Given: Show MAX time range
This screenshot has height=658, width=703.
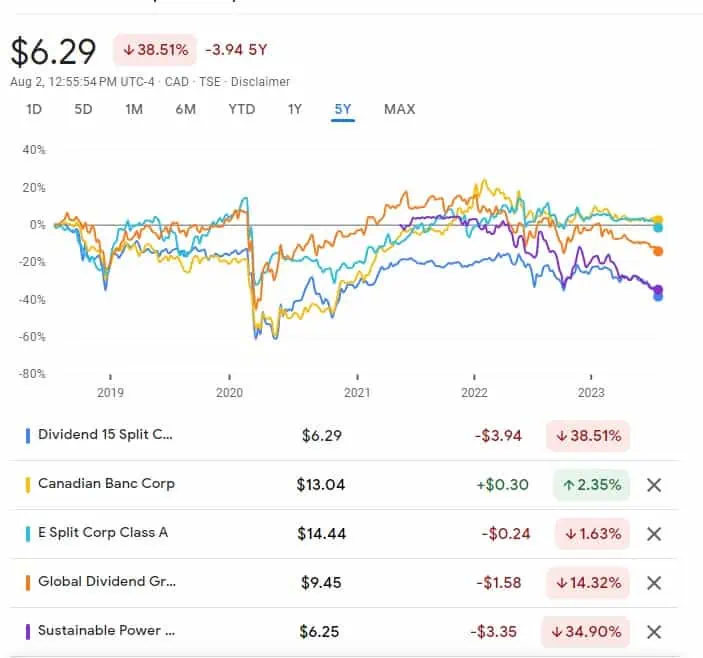Looking at the screenshot, I should pyautogui.click(x=399, y=109).
